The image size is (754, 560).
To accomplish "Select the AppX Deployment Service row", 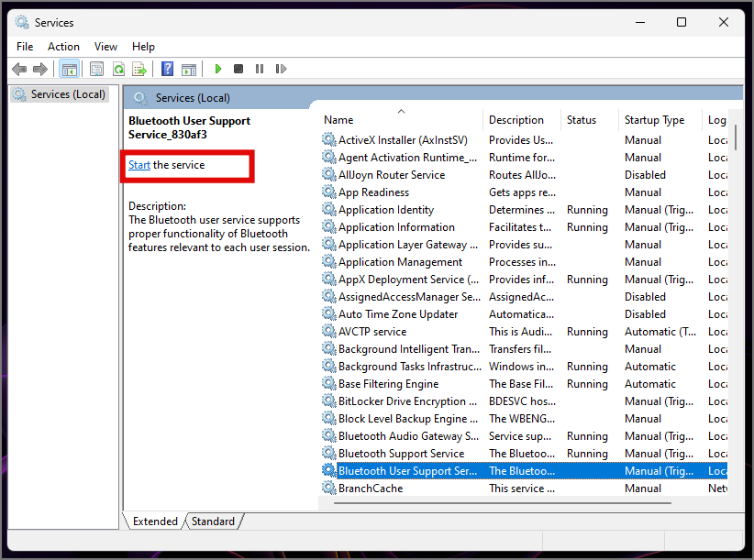I will [x=524, y=279].
